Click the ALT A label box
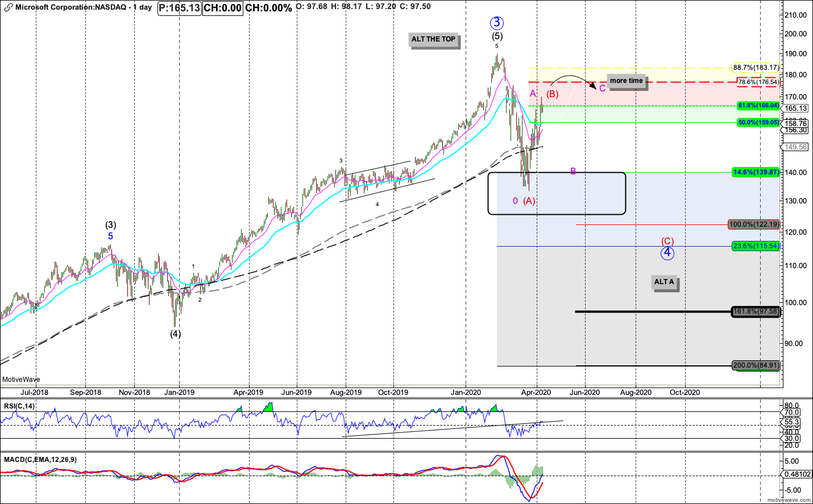 pos(664,282)
